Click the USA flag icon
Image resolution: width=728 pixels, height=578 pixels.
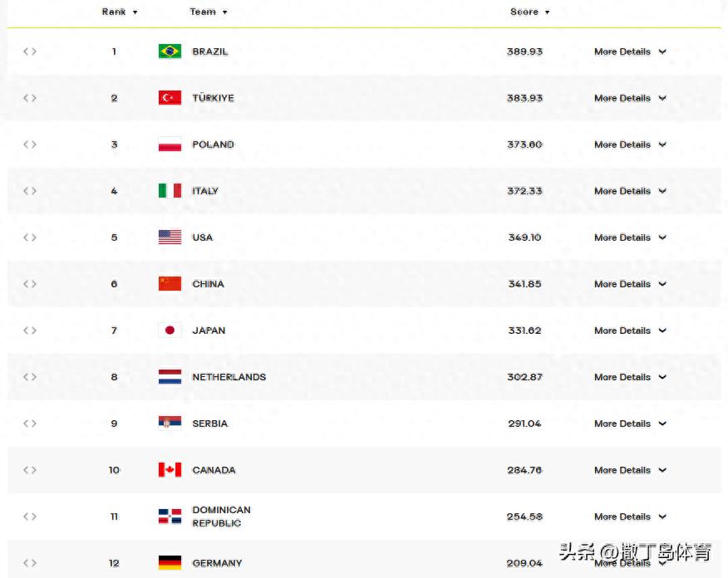tap(170, 238)
